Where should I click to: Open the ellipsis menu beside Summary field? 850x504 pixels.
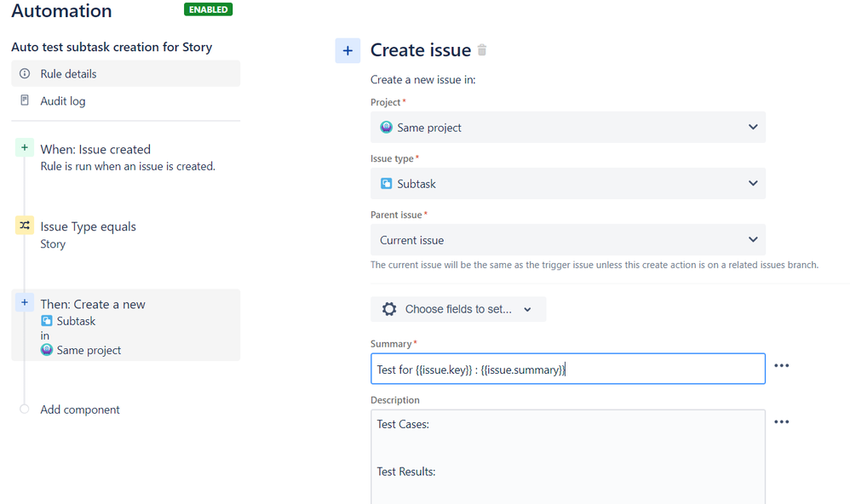(781, 364)
